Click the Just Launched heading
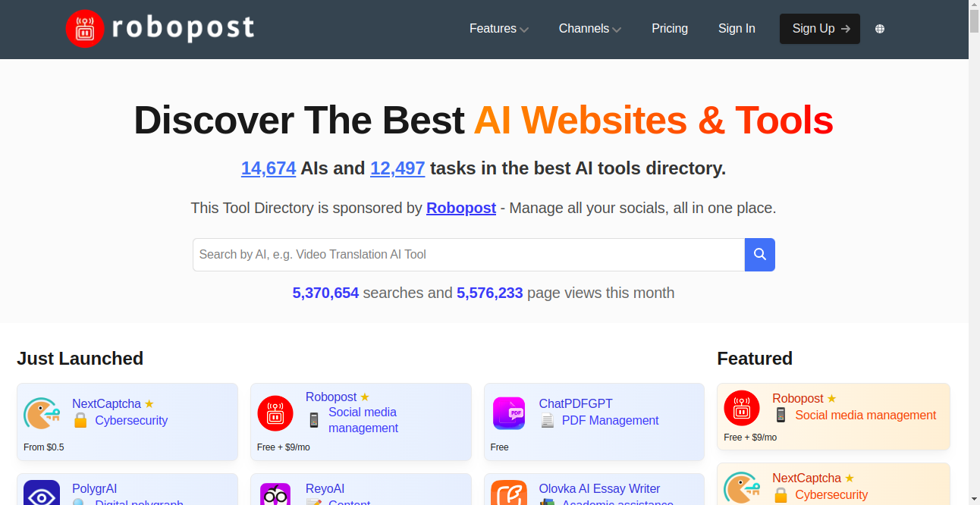 (80, 359)
